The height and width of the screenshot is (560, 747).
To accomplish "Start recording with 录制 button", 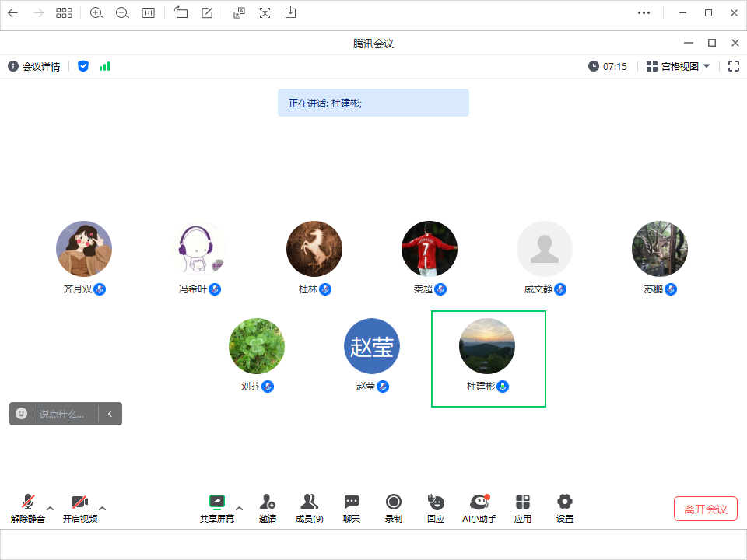I will click(394, 507).
